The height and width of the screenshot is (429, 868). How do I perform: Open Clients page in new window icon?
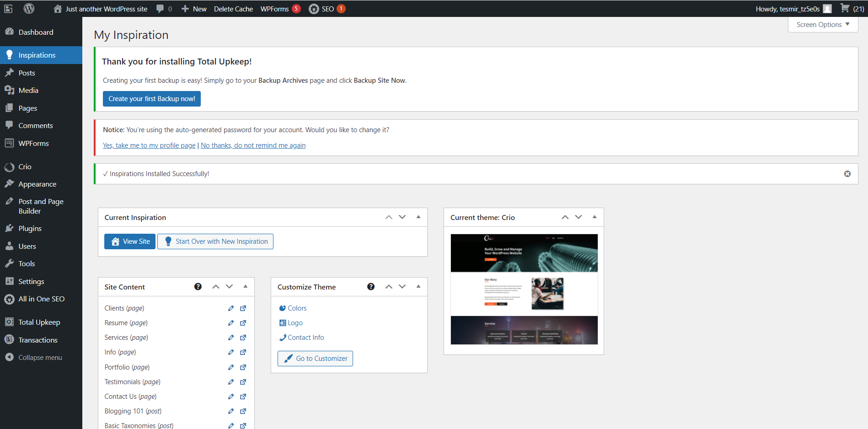(243, 308)
